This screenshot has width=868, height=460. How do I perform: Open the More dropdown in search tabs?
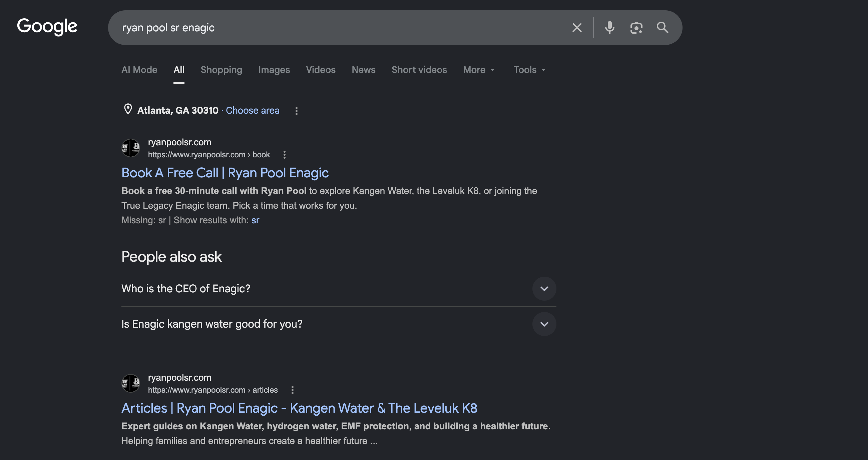(479, 70)
